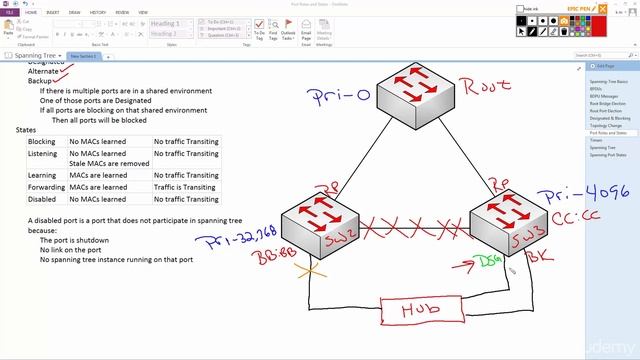Choose the largest dot Epic Pen brush size
The height and width of the screenshot is (360, 640).
[x=553, y=21]
